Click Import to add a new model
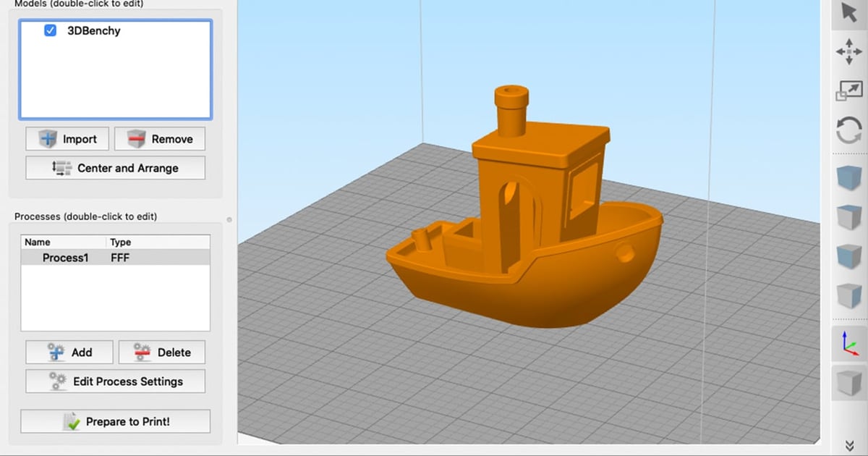 [x=67, y=138]
